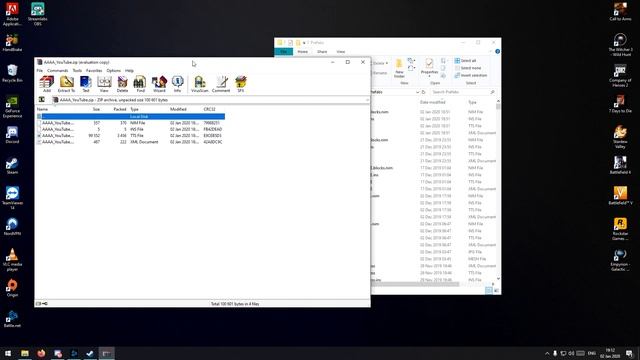Open the Stardew Valley desktop shortcut
The width and height of the screenshot is (640, 360).
(x=620, y=137)
